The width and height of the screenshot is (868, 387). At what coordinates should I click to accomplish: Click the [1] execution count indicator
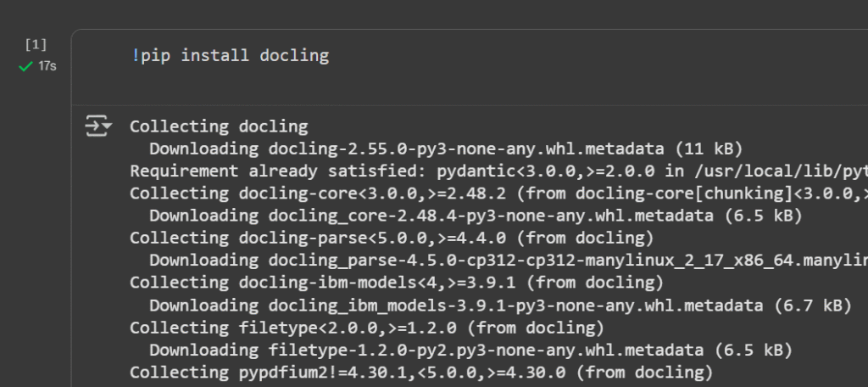pos(36,44)
